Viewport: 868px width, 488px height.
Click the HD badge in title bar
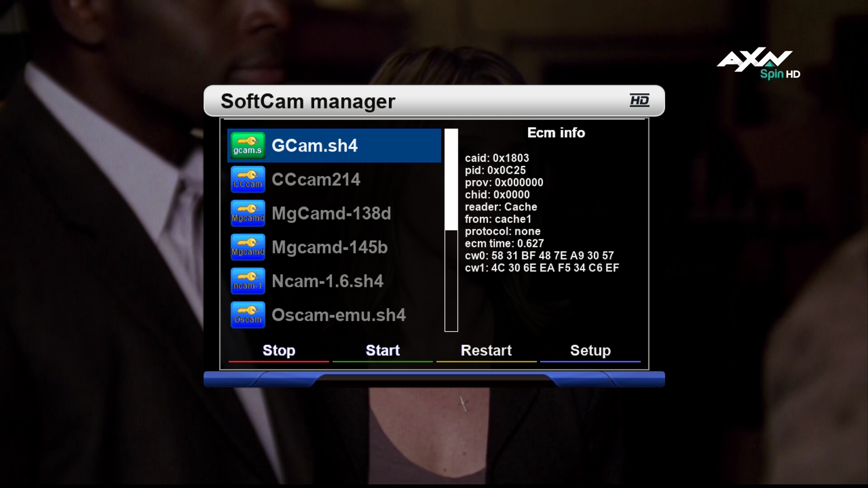click(640, 100)
